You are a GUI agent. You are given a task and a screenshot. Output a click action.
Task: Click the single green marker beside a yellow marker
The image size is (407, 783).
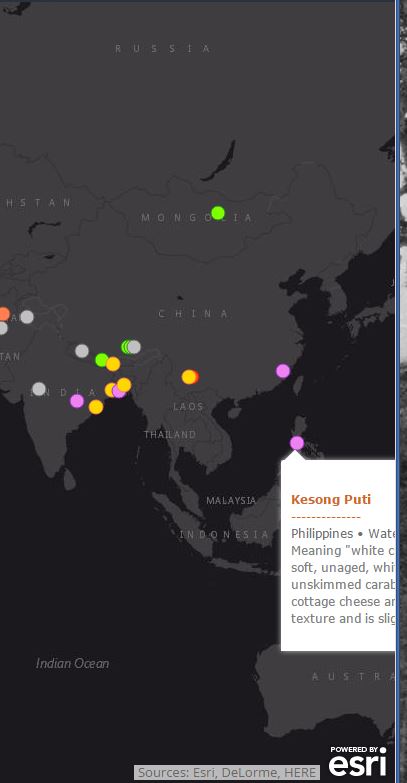point(102,360)
